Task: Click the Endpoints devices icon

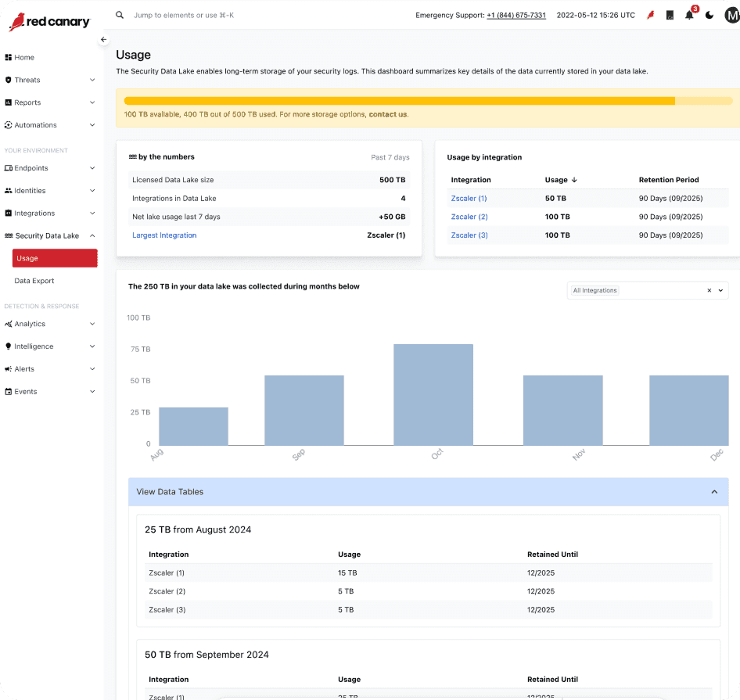Action: [x=8, y=168]
